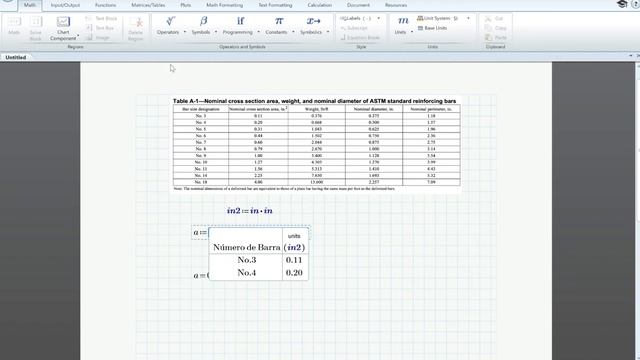The width and height of the screenshot is (640, 360).
Task: Select the 0.20 value cell
Action: [294, 273]
